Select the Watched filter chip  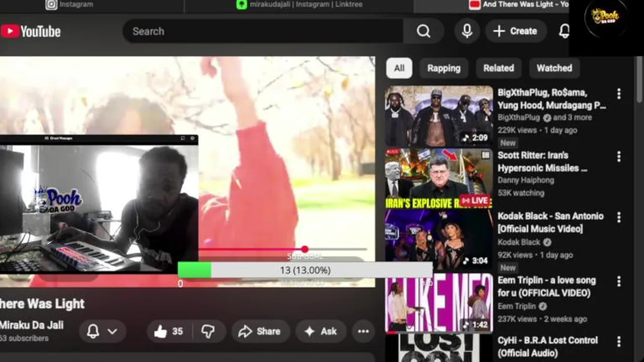pyautogui.click(x=554, y=68)
